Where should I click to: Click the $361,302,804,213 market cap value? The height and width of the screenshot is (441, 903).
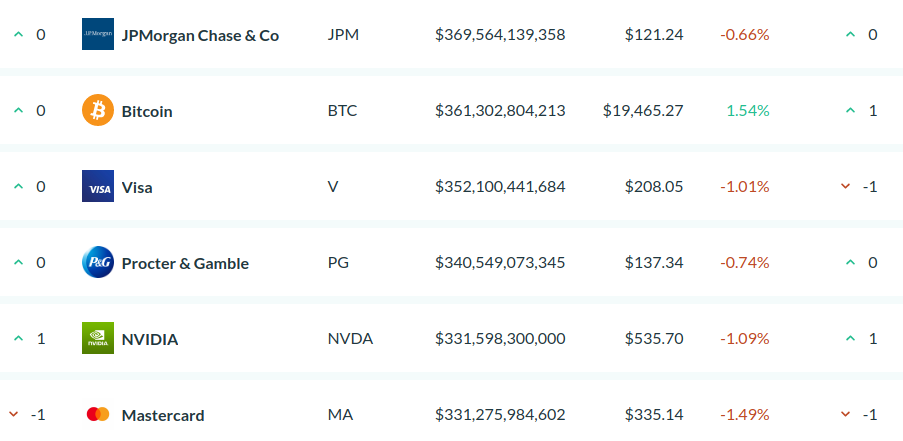[x=500, y=111]
